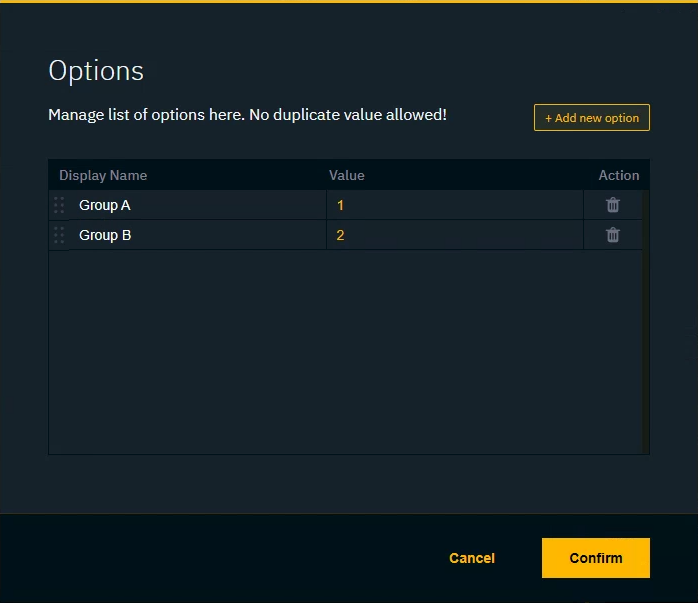
Task: Click the drag handle for Group A
Action: coord(59,205)
